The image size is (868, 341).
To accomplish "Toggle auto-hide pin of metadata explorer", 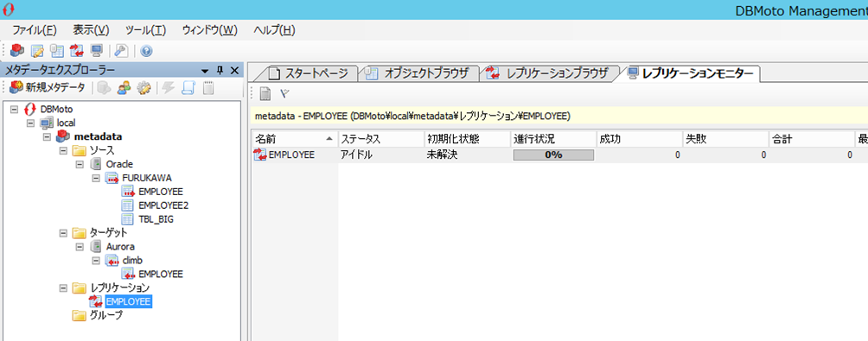I will [x=220, y=70].
